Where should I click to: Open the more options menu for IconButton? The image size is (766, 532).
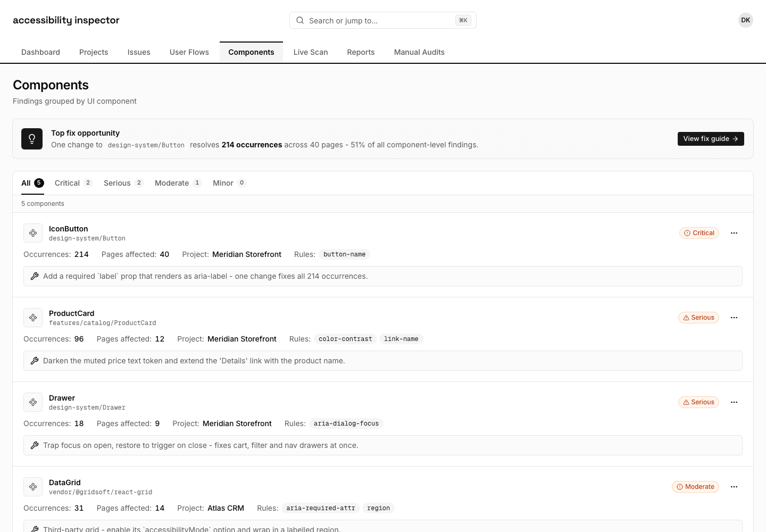pyautogui.click(x=734, y=233)
